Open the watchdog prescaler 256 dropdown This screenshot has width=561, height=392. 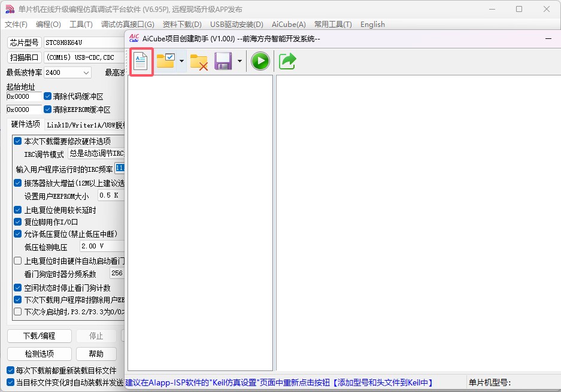coord(117,274)
